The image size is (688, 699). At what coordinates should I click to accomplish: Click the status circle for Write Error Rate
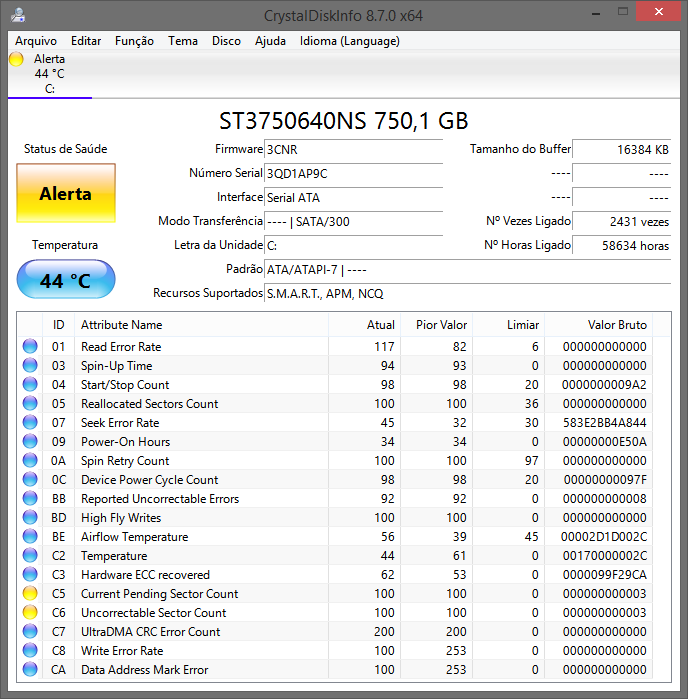[30, 650]
